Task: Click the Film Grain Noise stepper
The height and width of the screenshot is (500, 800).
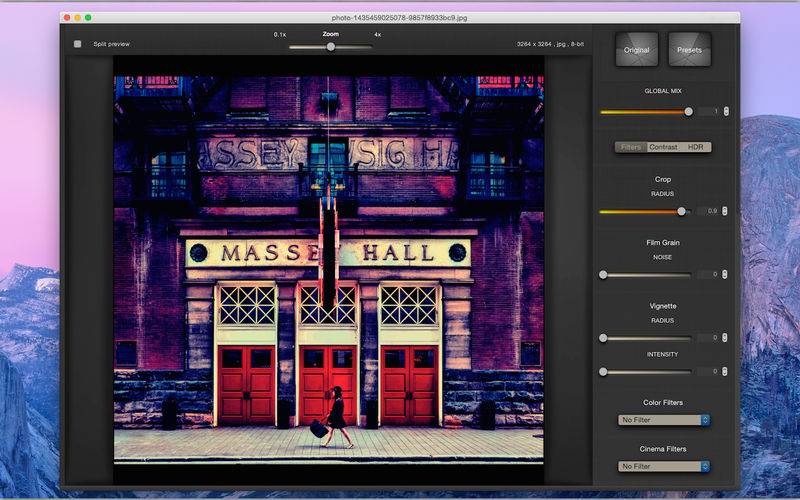Action: pos(724,274)
